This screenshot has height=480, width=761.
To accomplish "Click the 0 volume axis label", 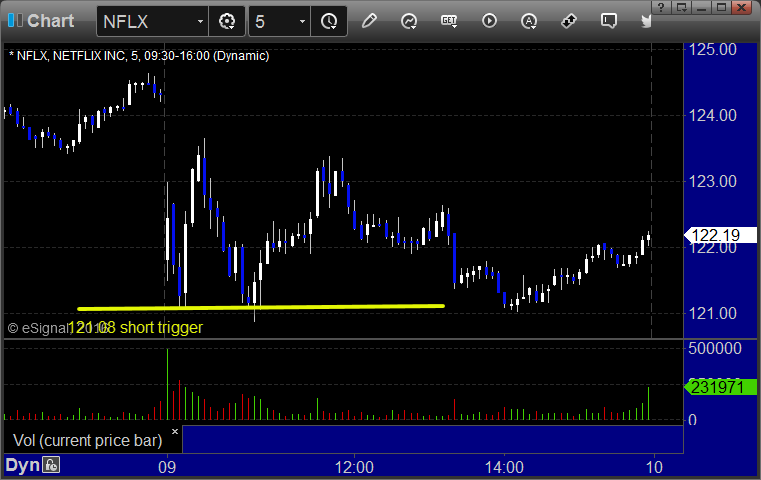I will (693, 420).
